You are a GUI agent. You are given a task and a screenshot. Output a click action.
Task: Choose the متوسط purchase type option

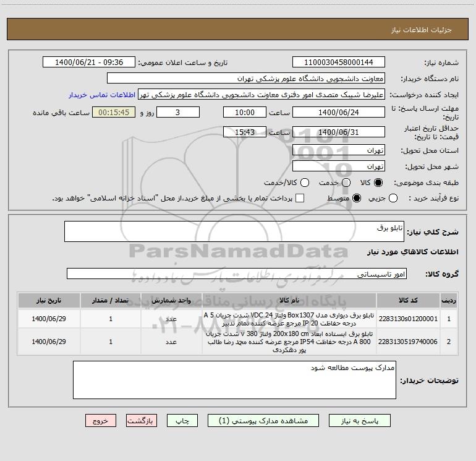click(x=357, y=198)
